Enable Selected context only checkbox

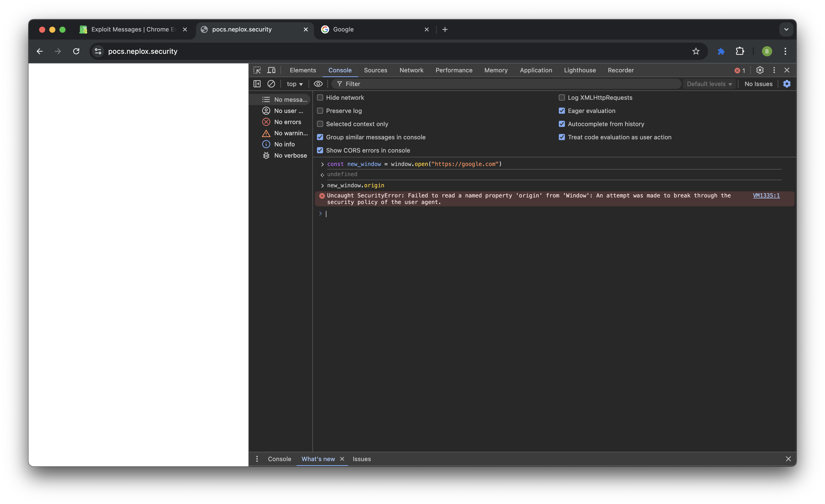click(320, 124)
